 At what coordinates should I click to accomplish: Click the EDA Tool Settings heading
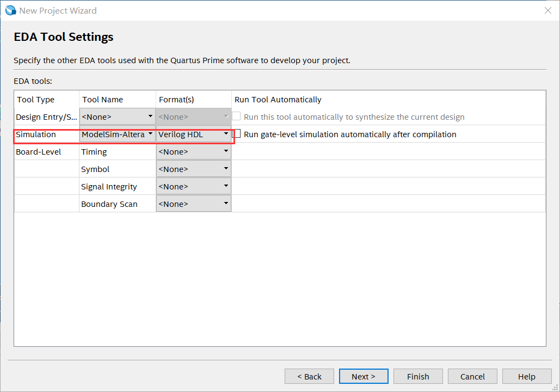64,37
